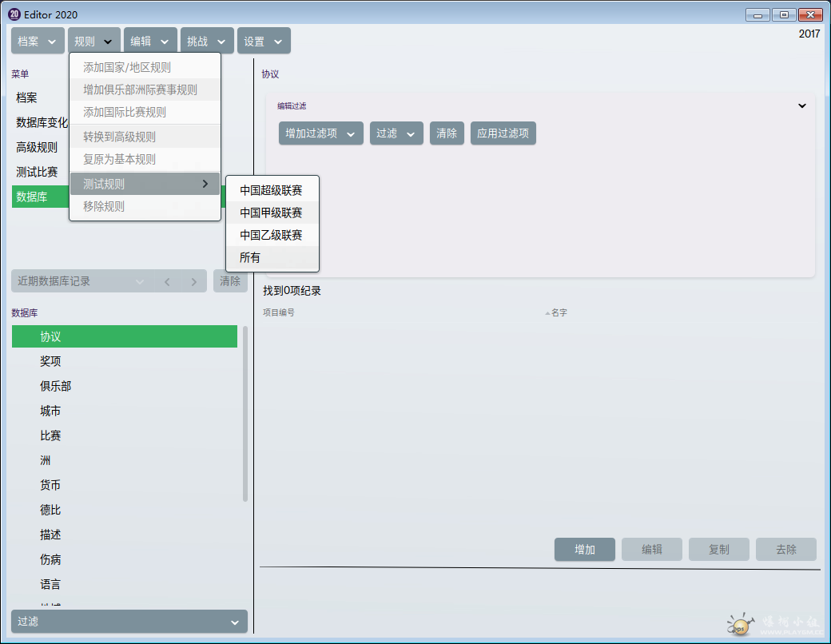Click the 应用过滤项 button
This screenshot has height=644, width=831.
503,133
